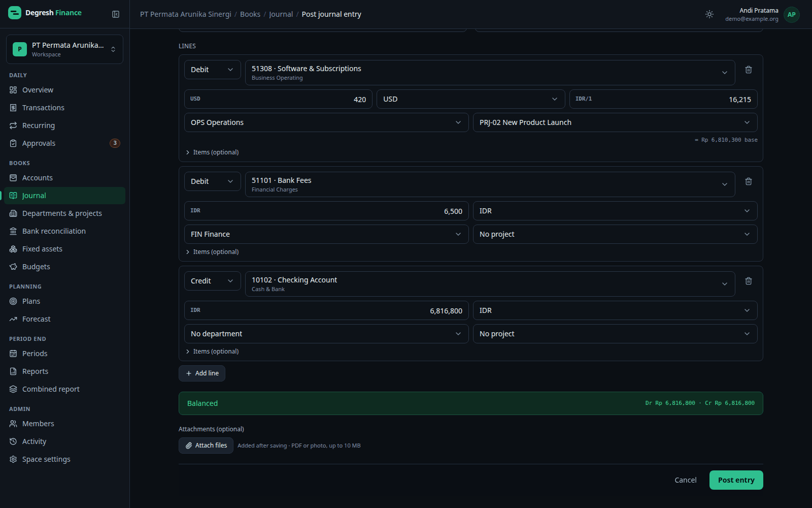Screen dimensions: 812x508
Task: Select Journal in the sidebar
Action: 64,196
